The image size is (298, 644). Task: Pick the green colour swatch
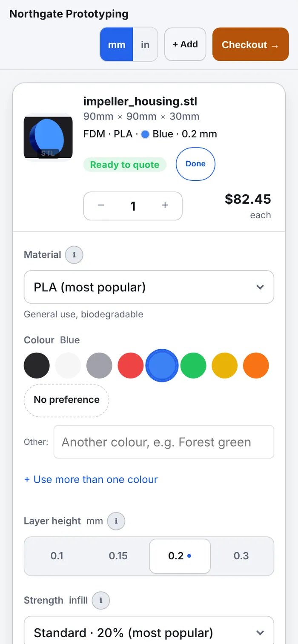coord(193,365)
